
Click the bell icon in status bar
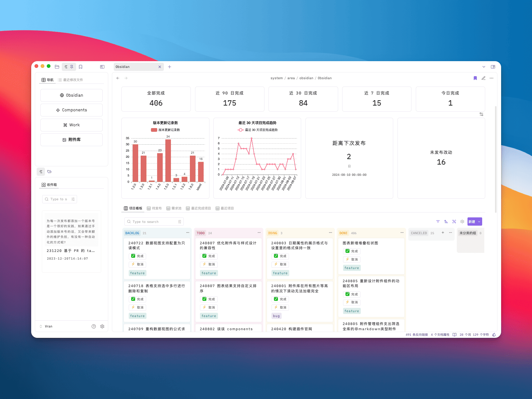point(494,334)
